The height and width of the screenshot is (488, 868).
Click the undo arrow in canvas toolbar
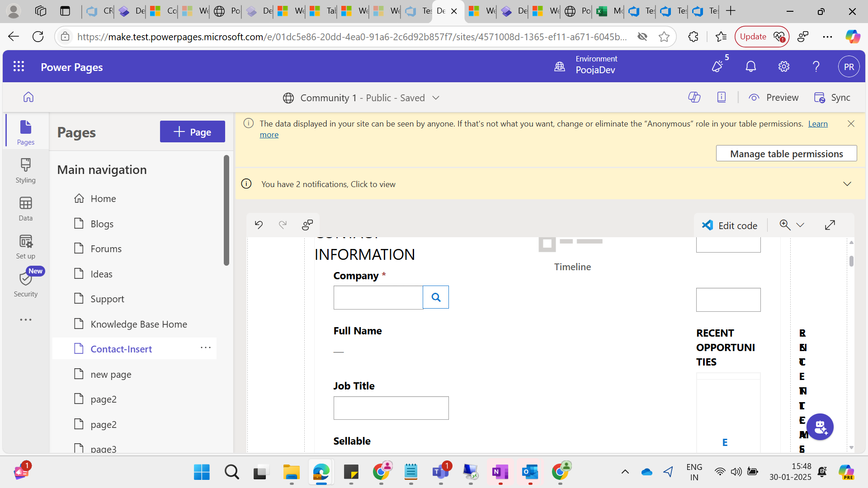click(259, 225)
